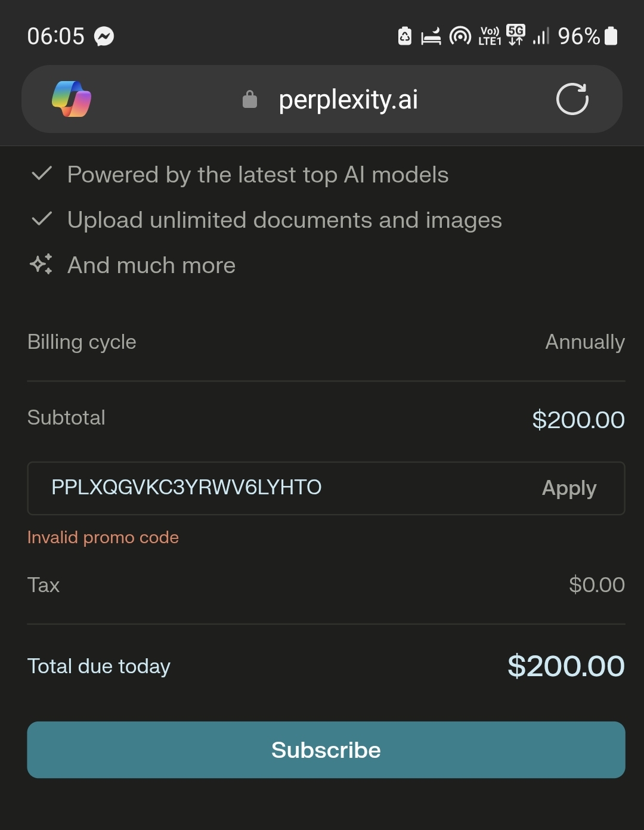Tap the Messenger notification icon
This screenshot has height=830, width=644.
click(x=104, y=37)
